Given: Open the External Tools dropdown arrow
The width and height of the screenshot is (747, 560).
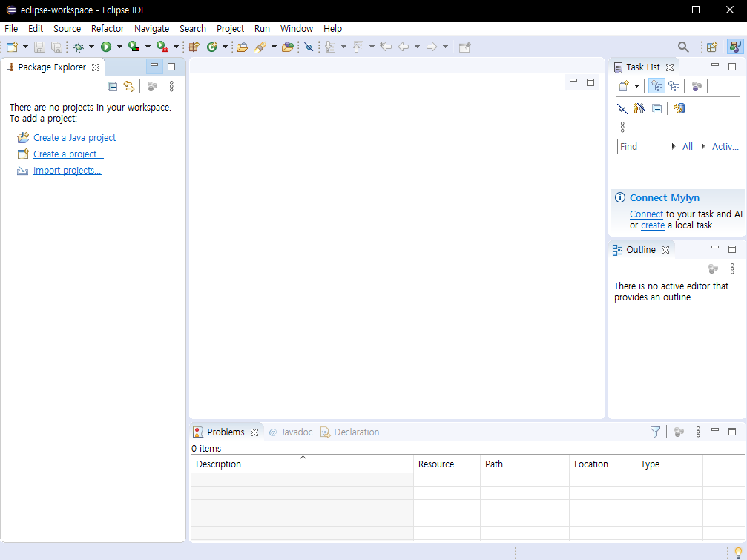Looking at the screenshot, I should click(x=176, y=47).
